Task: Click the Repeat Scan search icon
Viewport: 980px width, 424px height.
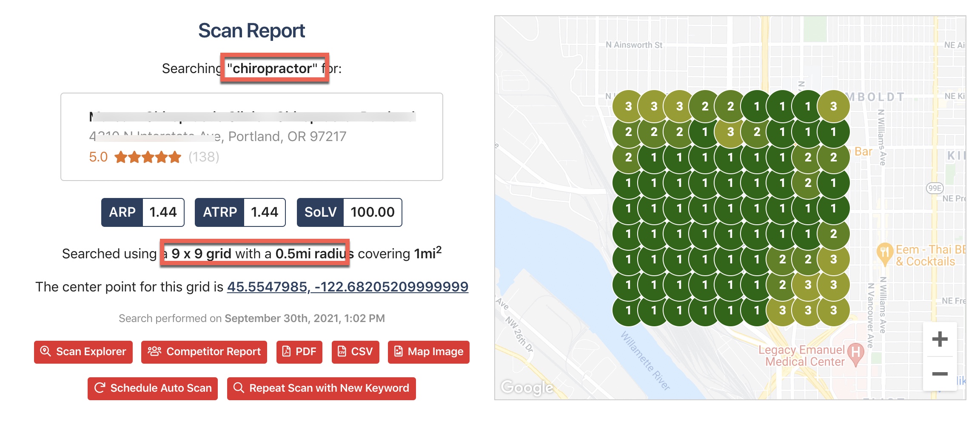Action: tap(239, 388)
